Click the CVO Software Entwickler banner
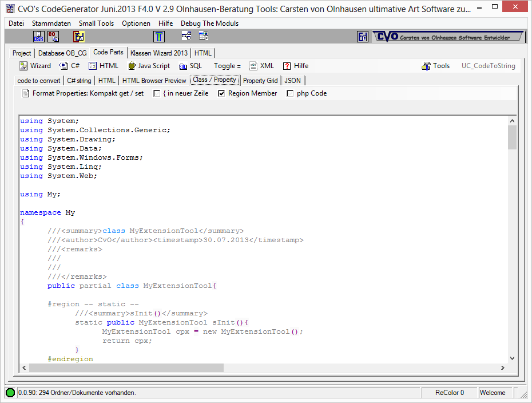The image size is (532, 403). 448,37
